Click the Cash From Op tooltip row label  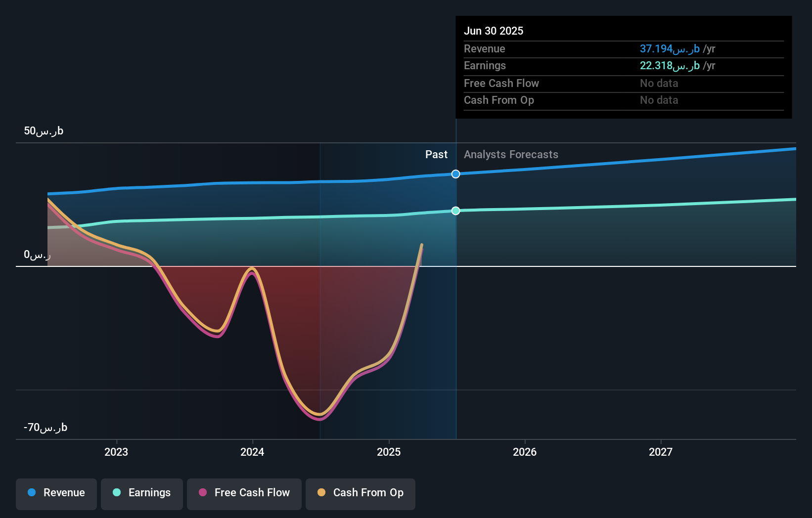[x=499, y=100]
